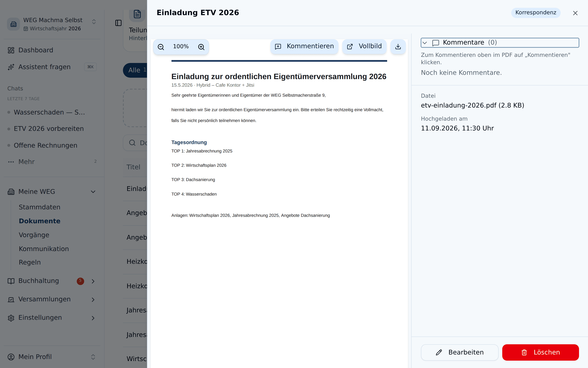Select the Alle filter tab
The height and width of the screenshot is (368, 588).
pyautogui.click(x=135, y=70)
